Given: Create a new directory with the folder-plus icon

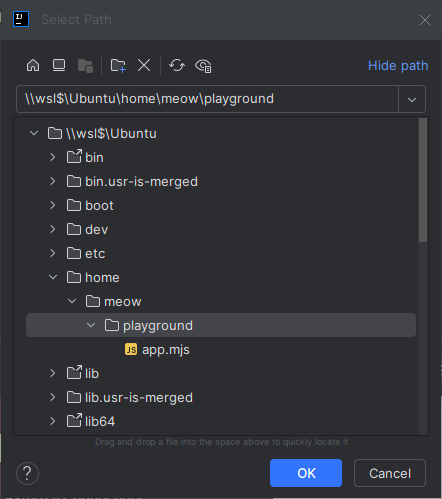Looking at the screenshot, I should [x=118, y=65].
